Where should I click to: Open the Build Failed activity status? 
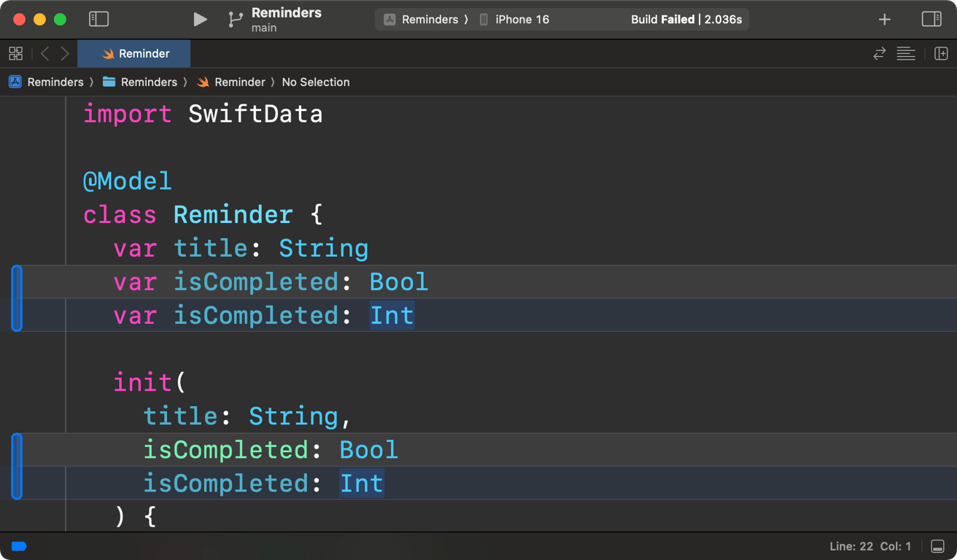click(x=686, y=20)
